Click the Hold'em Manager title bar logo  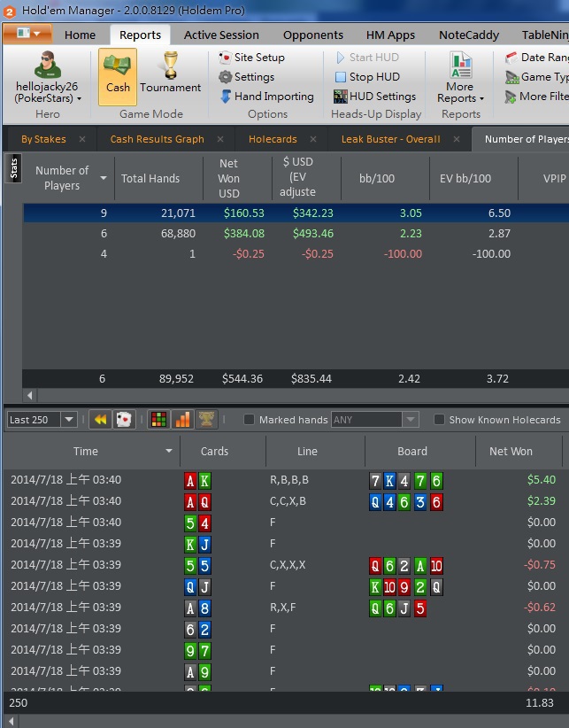pos(9,11)
